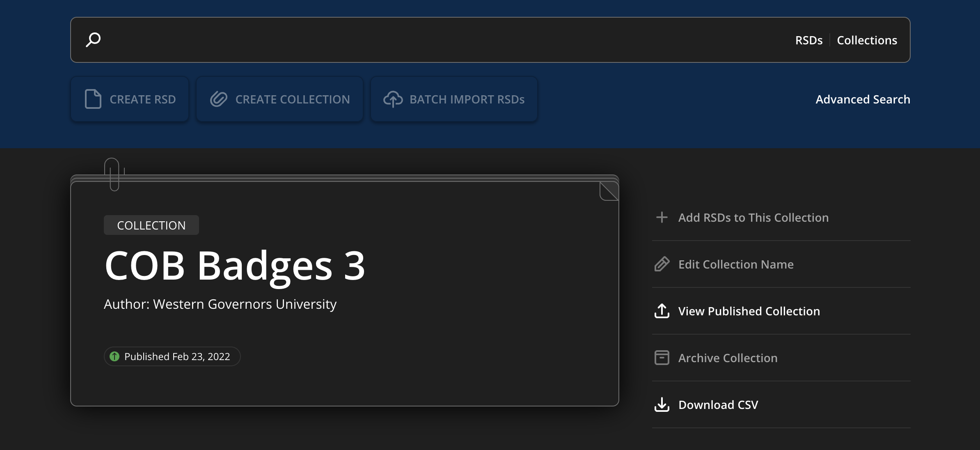Click the document icon on Create RSD
980x450 pixels.
(x=93, y=99)
